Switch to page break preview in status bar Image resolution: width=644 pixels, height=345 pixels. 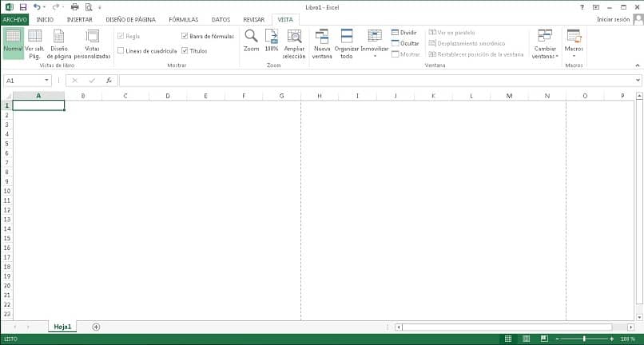[544, 339]
